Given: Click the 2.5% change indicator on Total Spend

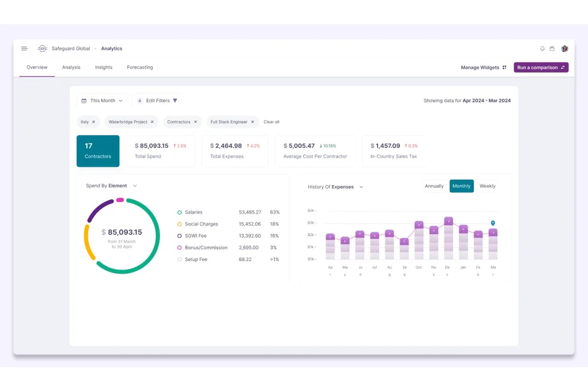Looking at the screenshot, I should pos(180,146).
